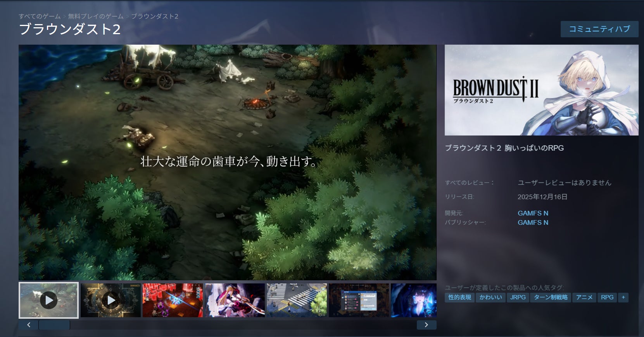Click the release date 2025年12月16日
Viewport: 644px width, 337px height.
(x=542, y=197)
